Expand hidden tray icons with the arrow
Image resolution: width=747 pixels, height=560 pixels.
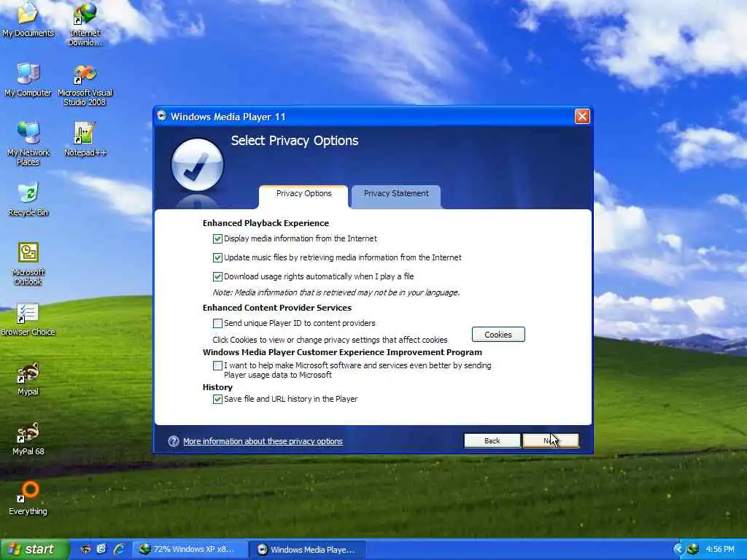[x=678, y=549]
